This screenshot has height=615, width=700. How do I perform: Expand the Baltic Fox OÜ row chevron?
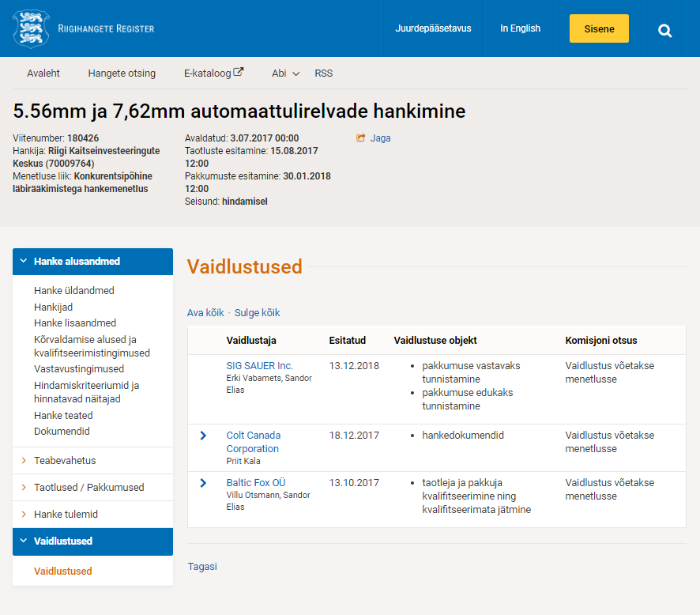(x=203, y=483)
